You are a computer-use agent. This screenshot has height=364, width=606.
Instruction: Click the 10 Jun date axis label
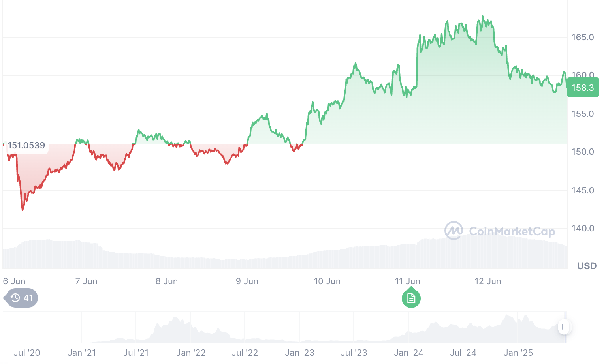[327, 281]
